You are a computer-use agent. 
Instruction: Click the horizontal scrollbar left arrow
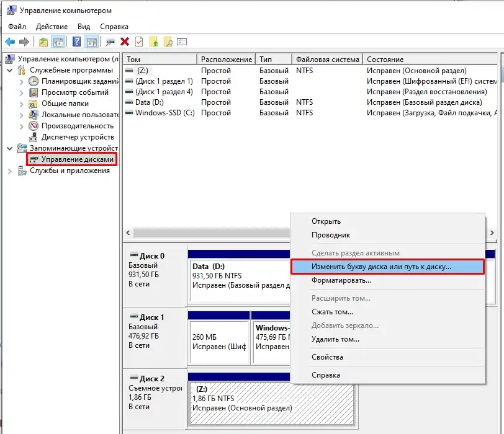pyautogui.click(x=129, y=232)
